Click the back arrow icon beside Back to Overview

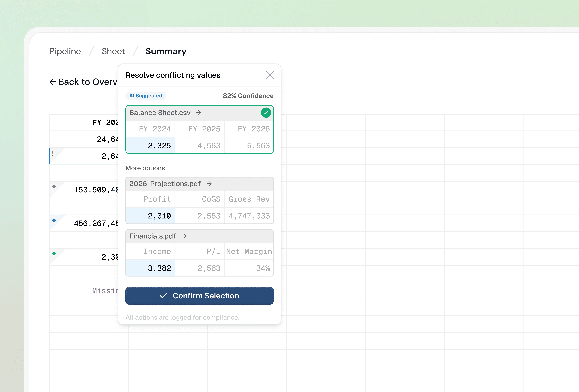[x=53, y=82]
